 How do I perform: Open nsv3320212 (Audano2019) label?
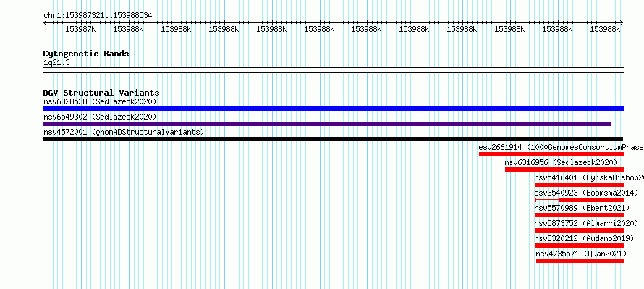click(585, 238)
